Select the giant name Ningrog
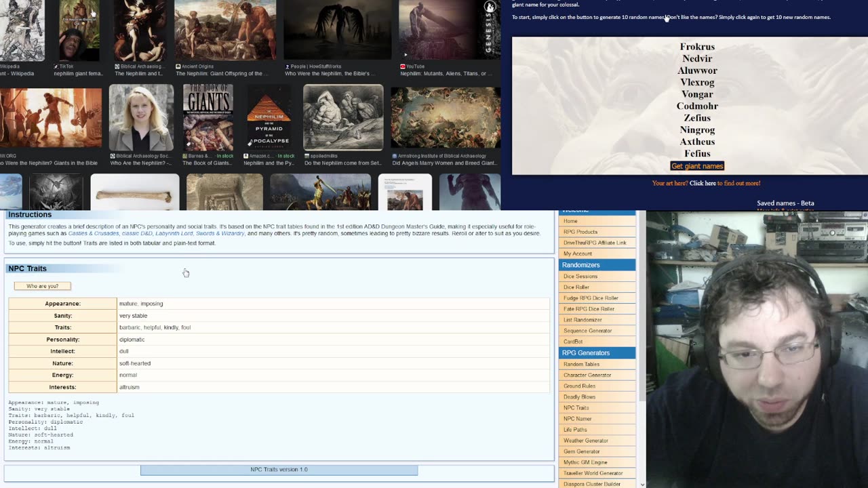Screen dimensions: 868x488 [697, 130]
